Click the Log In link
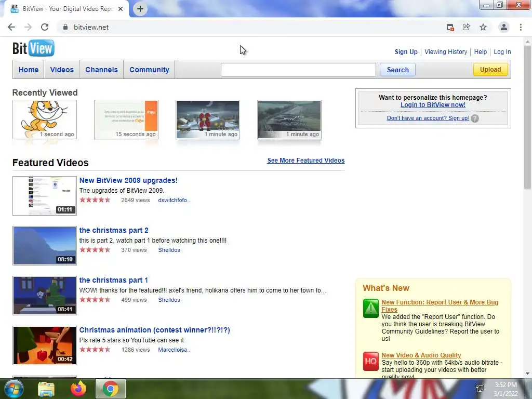Viewport: 532px width, 399px height. [502, 52]
